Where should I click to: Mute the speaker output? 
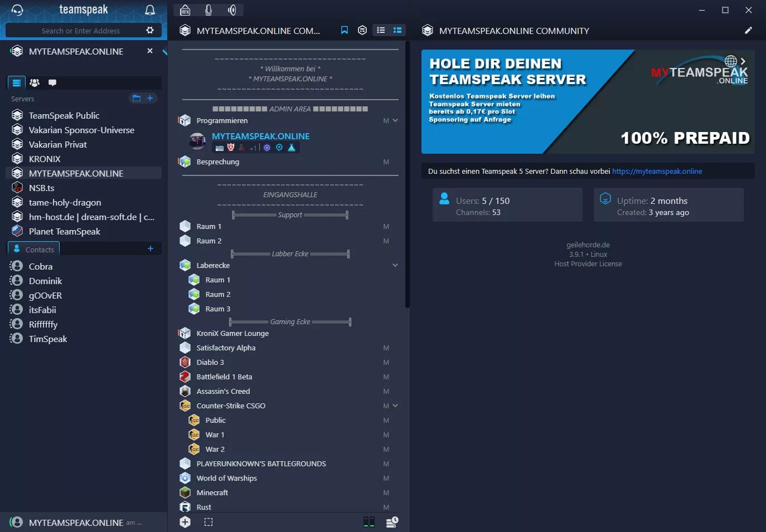tap(232, 10)
